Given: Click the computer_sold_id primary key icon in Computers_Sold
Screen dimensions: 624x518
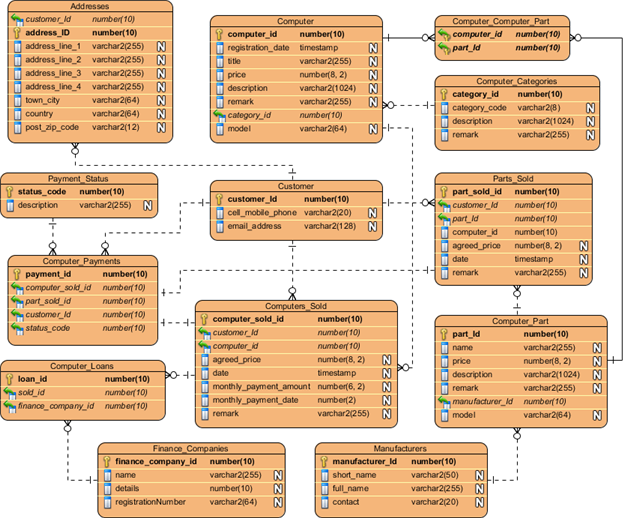Looking at the screenshot, I should pos(204,319).
